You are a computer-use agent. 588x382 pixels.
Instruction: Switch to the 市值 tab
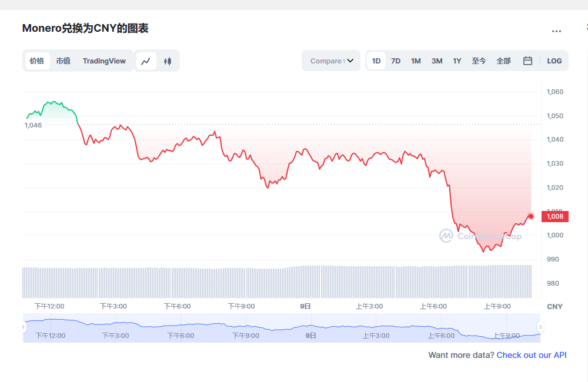coord(63,61)
